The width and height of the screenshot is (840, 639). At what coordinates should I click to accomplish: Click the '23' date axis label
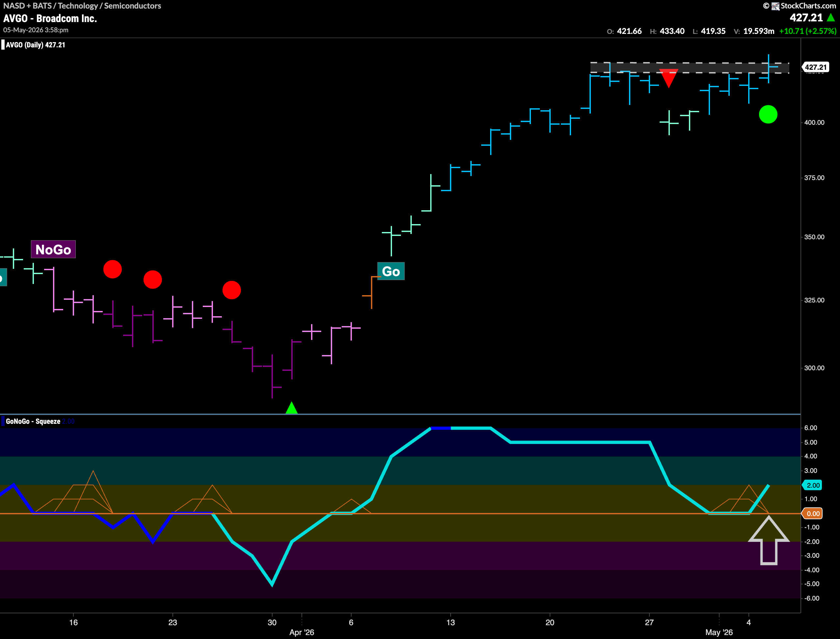pyautogui.click(x=173, y=622)
